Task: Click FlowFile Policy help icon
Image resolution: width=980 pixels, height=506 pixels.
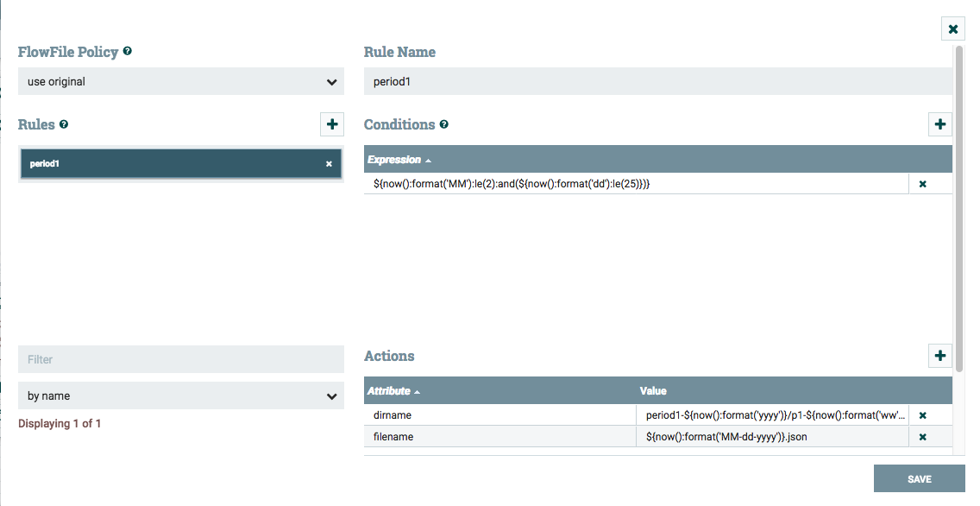Action: (128, 52)
